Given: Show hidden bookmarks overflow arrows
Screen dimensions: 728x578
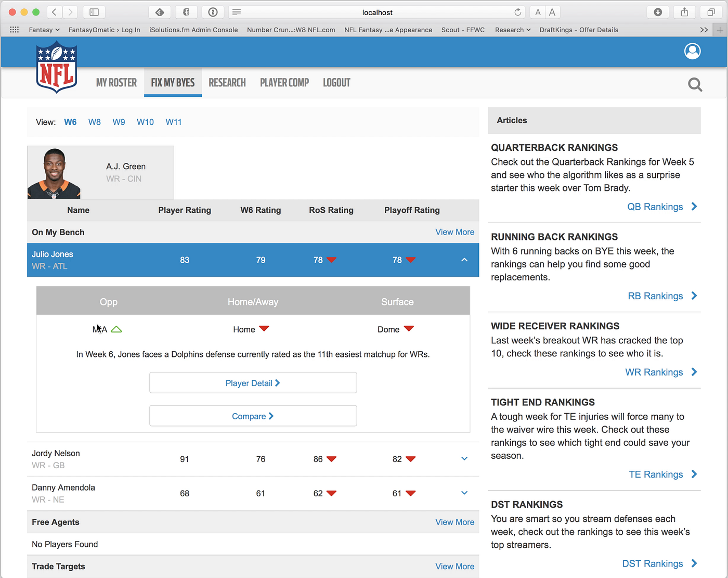Looking at the screenshot, I should tap(704, 30).
